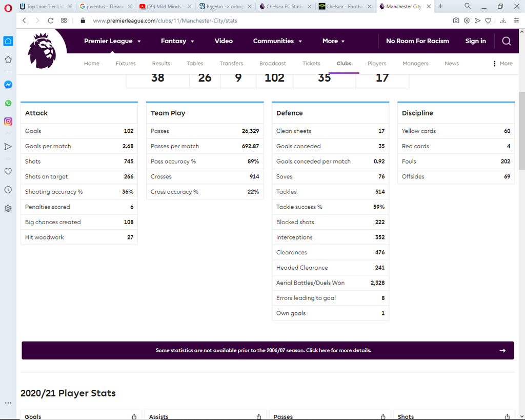Switch to Mild Minds YouTube tab
This screenshot has width=525, height=420.
166,6
